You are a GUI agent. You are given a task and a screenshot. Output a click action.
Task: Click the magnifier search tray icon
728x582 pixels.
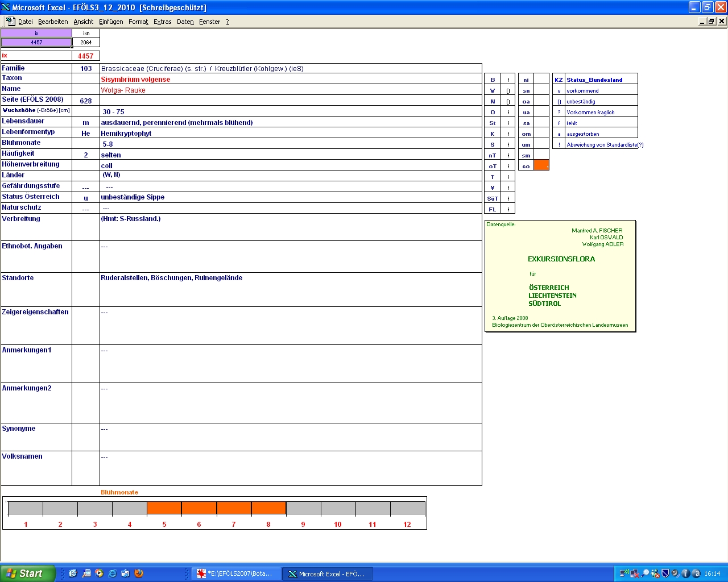pyautogui.click(x=645, y=573)
